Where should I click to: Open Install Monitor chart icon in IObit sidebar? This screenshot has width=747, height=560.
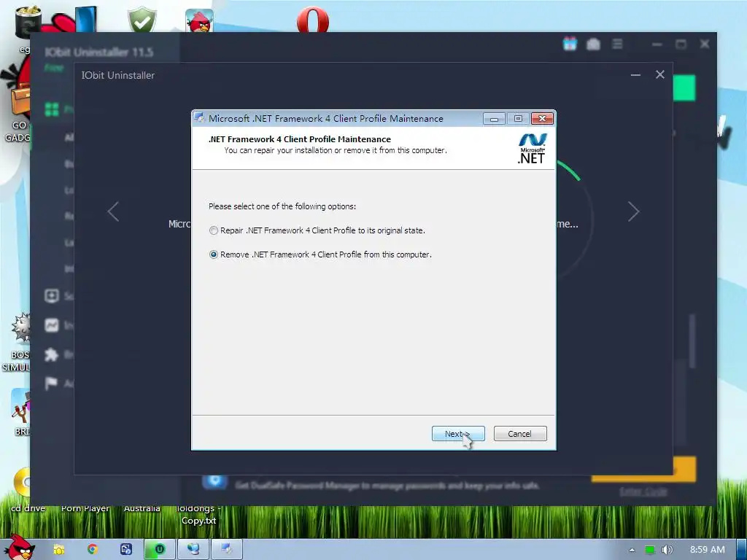[52, 325]
